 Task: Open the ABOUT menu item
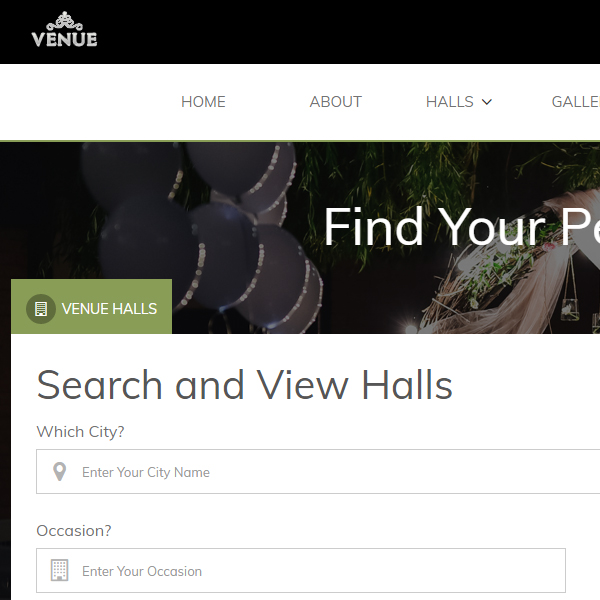pos(336,102)
